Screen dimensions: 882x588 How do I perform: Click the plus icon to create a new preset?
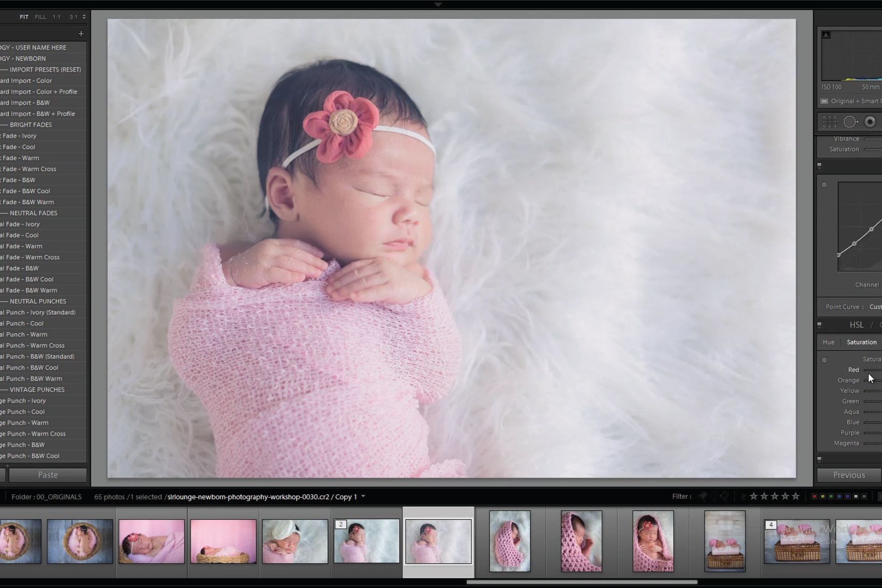click(81, 34)
